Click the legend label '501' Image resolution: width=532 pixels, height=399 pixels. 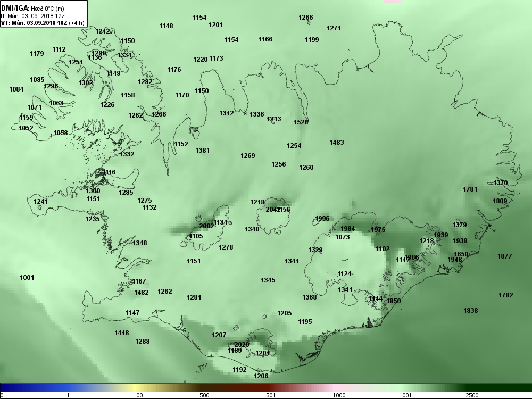tap(271, 395)
